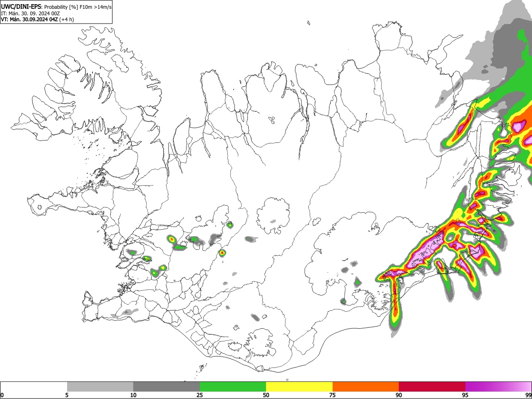Click the UWC/DINI-EPS title text
Viewport: 532px width, 399px height.
click(21, 7)
